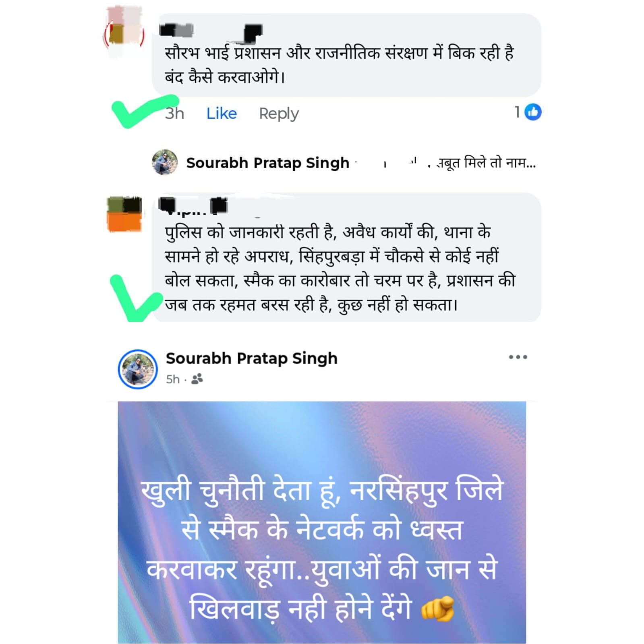Click the pointing finger emoji in post
Viewport: 644px width, 644px height.
[x=438, y=609]
